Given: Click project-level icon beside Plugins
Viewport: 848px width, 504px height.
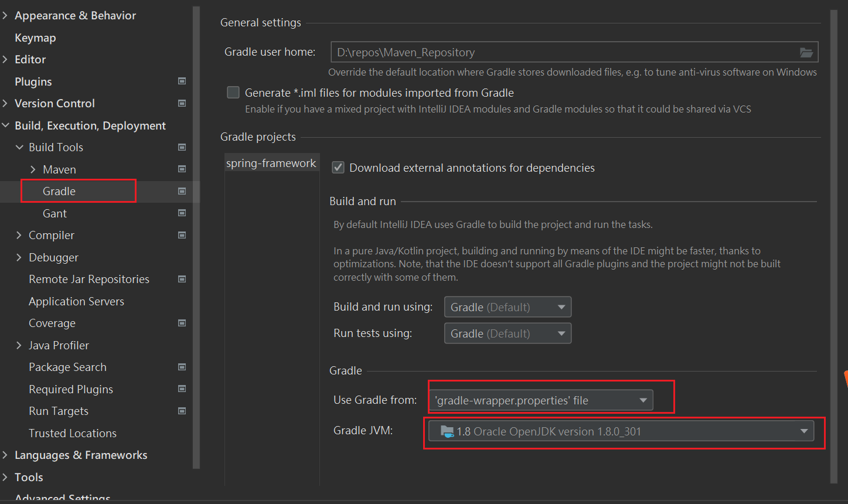Looking at the screenshot, I should click(x=182, y=81).
